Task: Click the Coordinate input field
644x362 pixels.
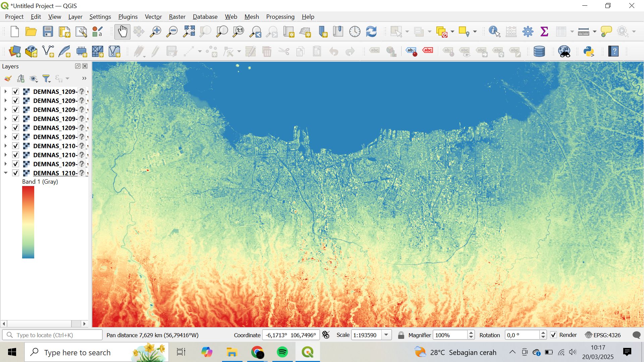Action: point(291,335)
